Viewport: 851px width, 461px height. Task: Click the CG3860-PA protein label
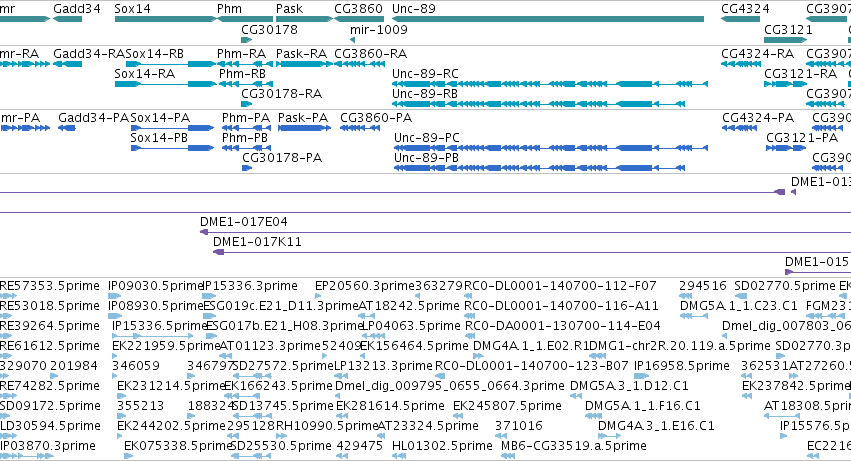pyautogui.click(x=376, y=118)
